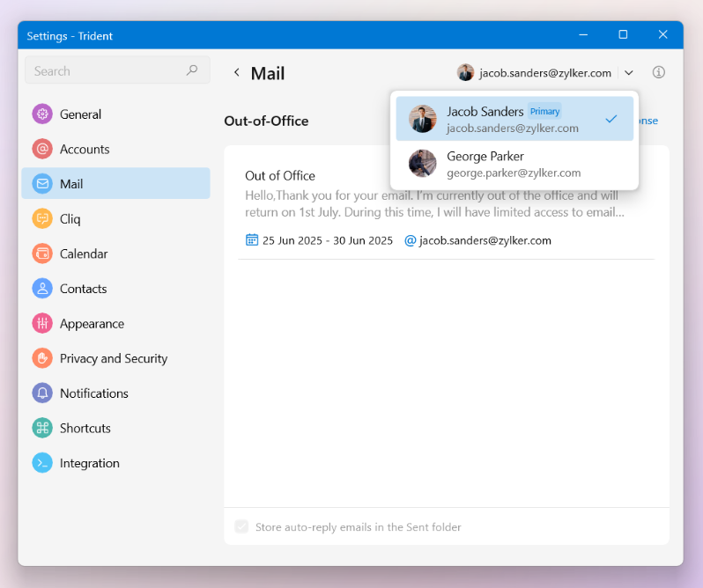Image resolution: width=703 pixels, height=588 pixels.
Task: Click the calendar icon before date range
Action: (x=252, y=240)
